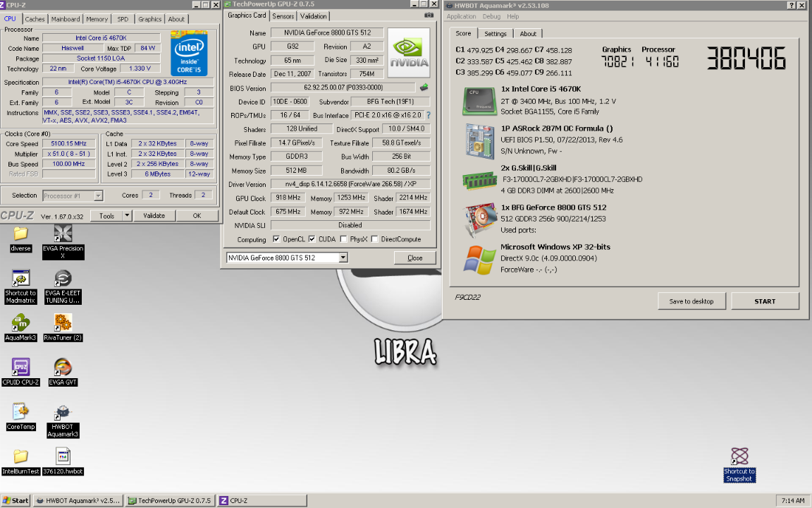Click the RAM memory icon in HWBOT Aquamark
Screen dimensions: 812x508
(x=479, y=181)
